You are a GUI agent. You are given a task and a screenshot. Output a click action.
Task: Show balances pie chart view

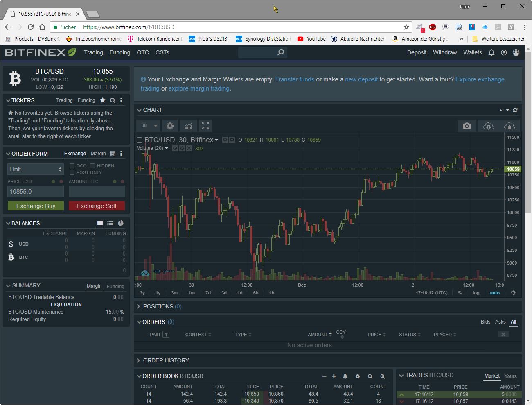[x=121, y=223]
